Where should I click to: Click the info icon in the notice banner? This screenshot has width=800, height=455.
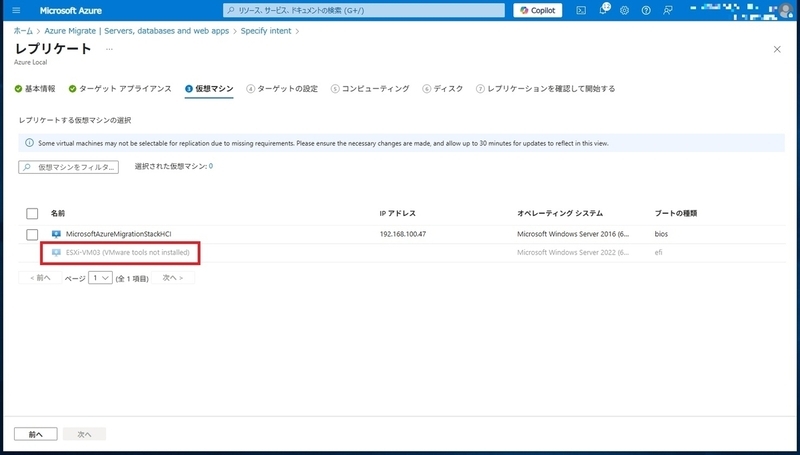(29, 143)
